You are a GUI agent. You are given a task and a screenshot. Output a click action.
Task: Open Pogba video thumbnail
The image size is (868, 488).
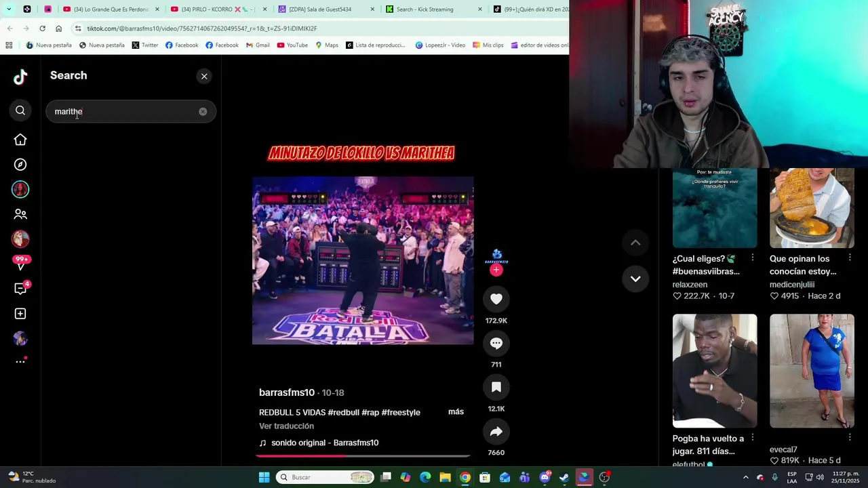[715, 371]
